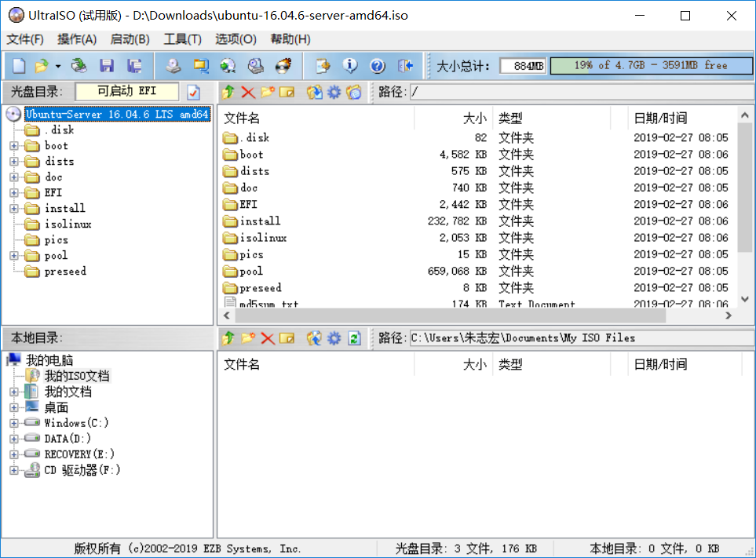Expand the boot folder in disc tree

[x=14, y=145]
